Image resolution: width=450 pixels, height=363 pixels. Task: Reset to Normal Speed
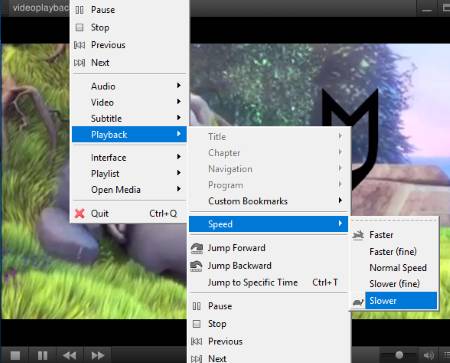[394, 267]
